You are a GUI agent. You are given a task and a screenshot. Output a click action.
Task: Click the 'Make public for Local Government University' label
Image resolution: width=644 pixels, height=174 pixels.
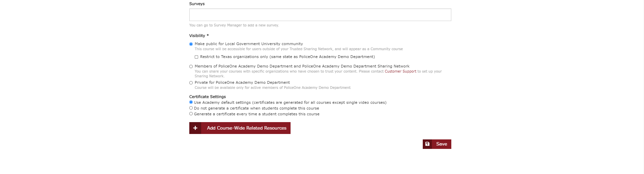249,44
